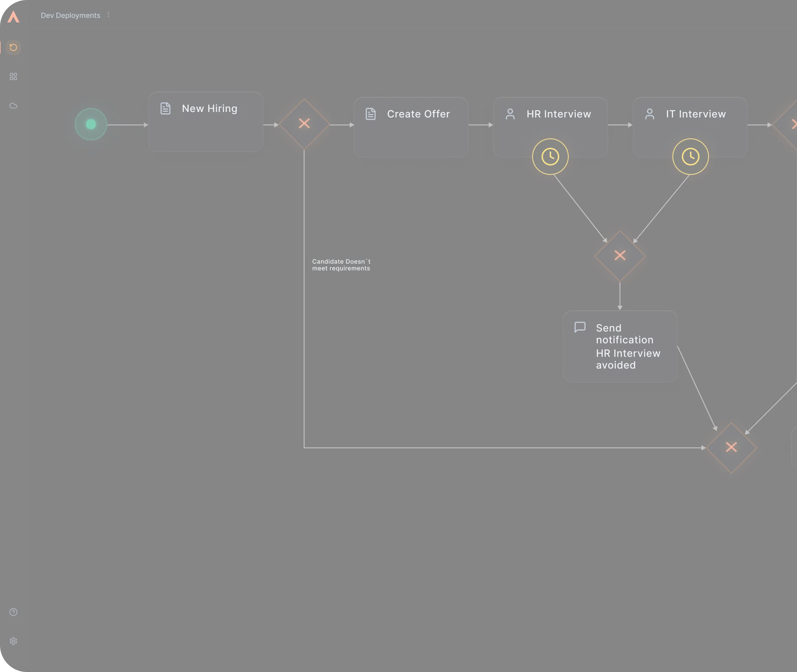Open the help question mark icon
This screenshot has height=672, width=797.
[x=13, y=612]
